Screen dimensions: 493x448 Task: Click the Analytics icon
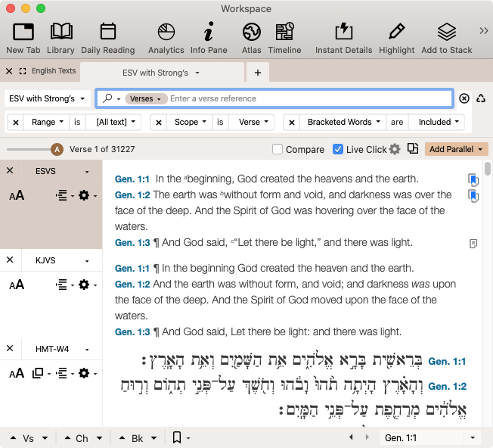click(166, 32)
